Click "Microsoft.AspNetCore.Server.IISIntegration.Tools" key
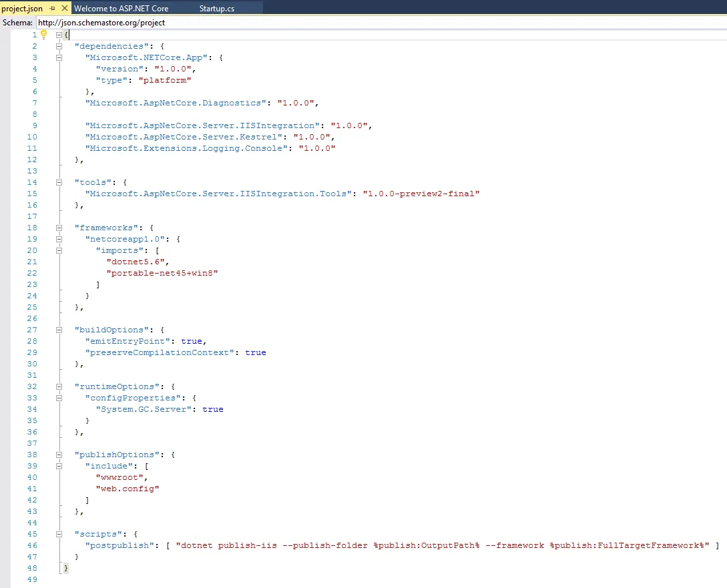This screenshot has width=727, height=588. click(x=218, y=194)
